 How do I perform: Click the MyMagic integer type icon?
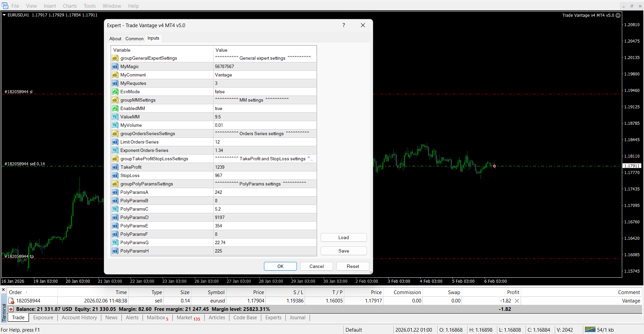115,66
